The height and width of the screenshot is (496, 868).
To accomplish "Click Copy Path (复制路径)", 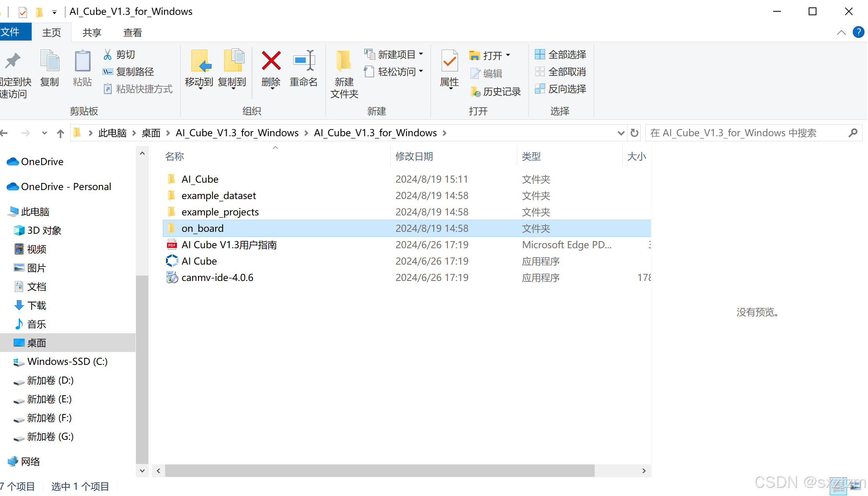I will coord(128,72).
